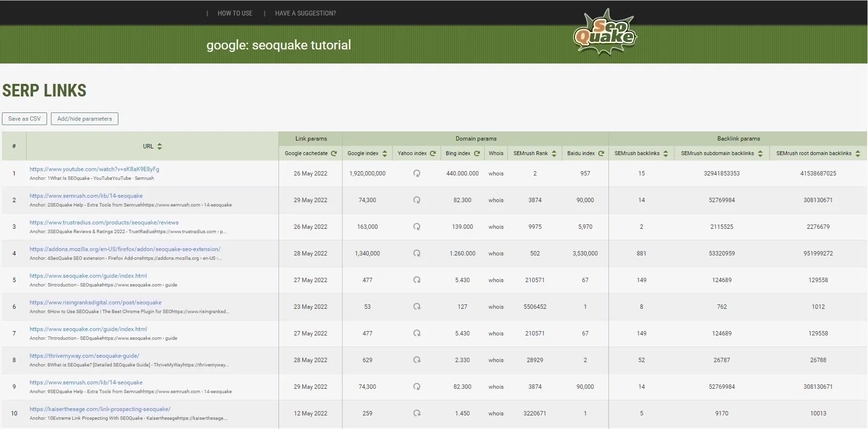Click SEMrush backlinks value 881
This screenshot has width=868, height=429.
coord(641,254)
